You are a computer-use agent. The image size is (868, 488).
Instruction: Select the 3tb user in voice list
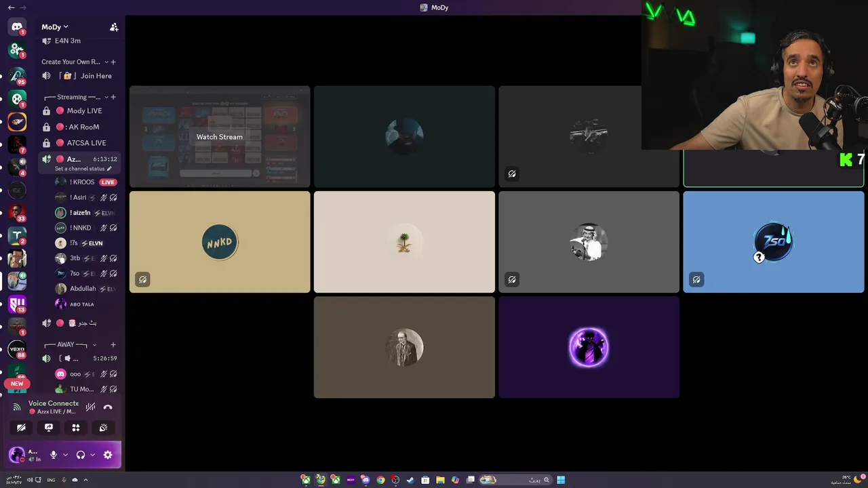86,258
